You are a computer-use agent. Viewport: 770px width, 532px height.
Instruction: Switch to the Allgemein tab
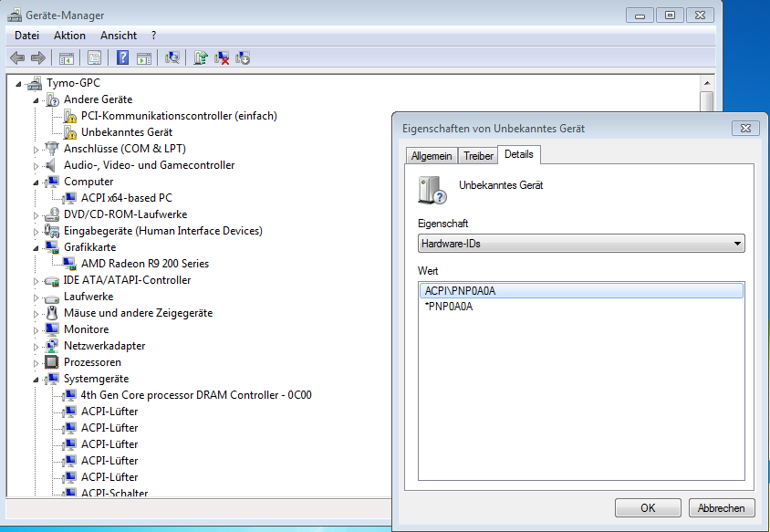click(x=432, y=156)
